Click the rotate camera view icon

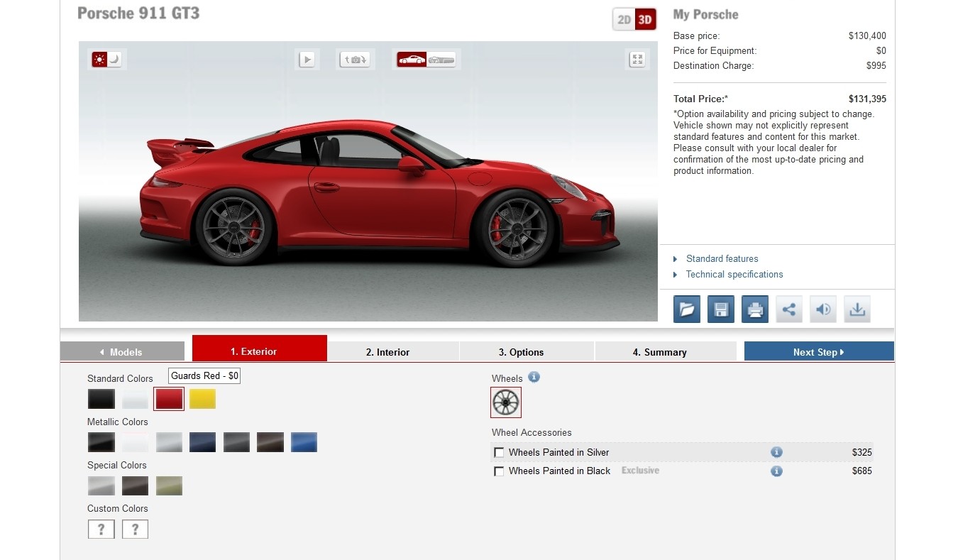point(356,60)
